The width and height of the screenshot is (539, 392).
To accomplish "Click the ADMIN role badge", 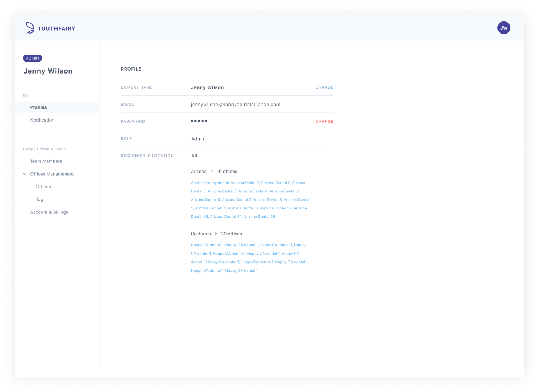I will (32, 58).
